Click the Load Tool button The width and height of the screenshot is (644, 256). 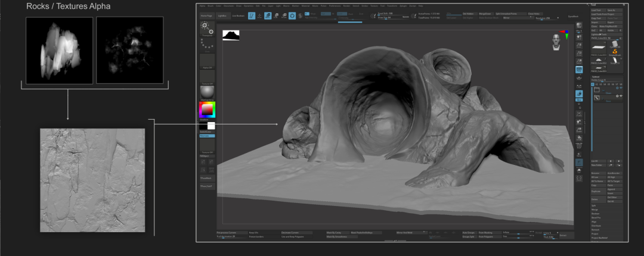pos(599,10)
